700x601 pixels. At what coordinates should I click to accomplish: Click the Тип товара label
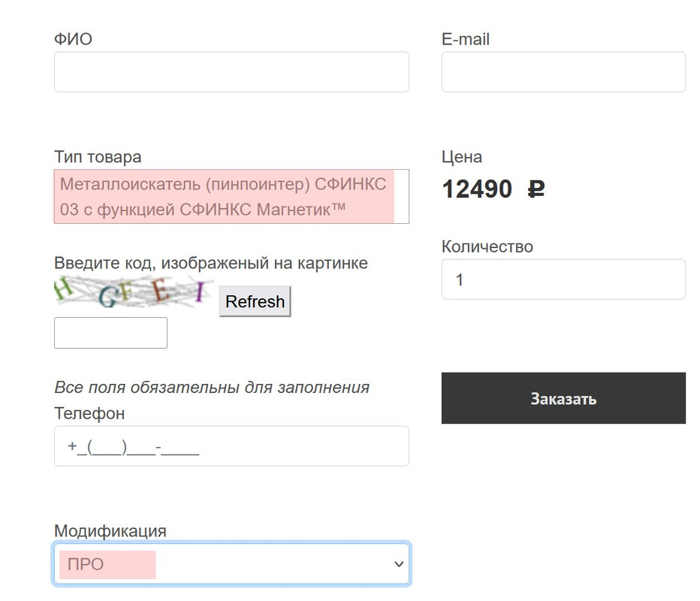(x=98, y=157)
